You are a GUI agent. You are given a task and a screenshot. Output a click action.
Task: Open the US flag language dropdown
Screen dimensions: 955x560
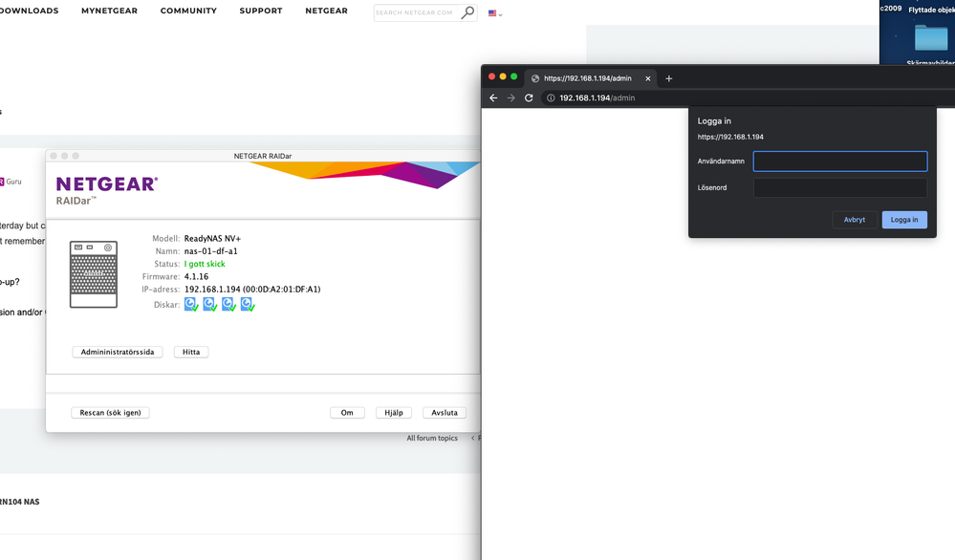(x=495, y=13)
